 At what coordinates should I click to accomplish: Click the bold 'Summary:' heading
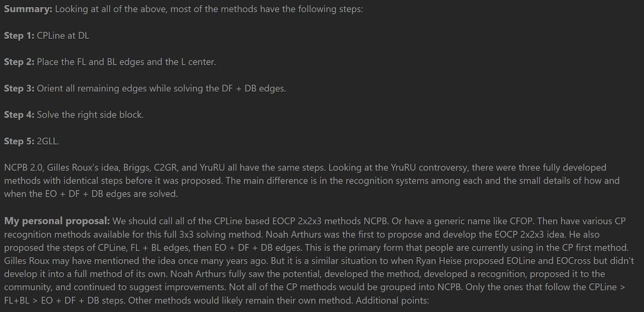tap(28, 9)
